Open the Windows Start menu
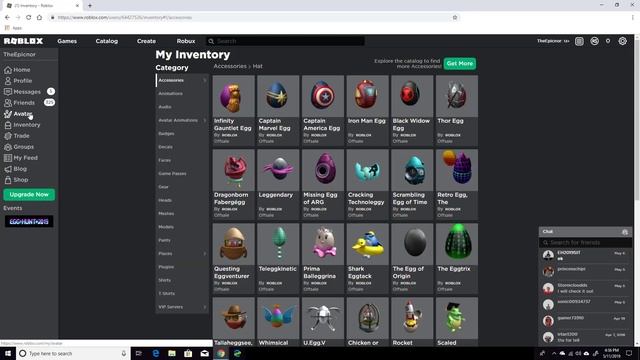 coord(8,353)
